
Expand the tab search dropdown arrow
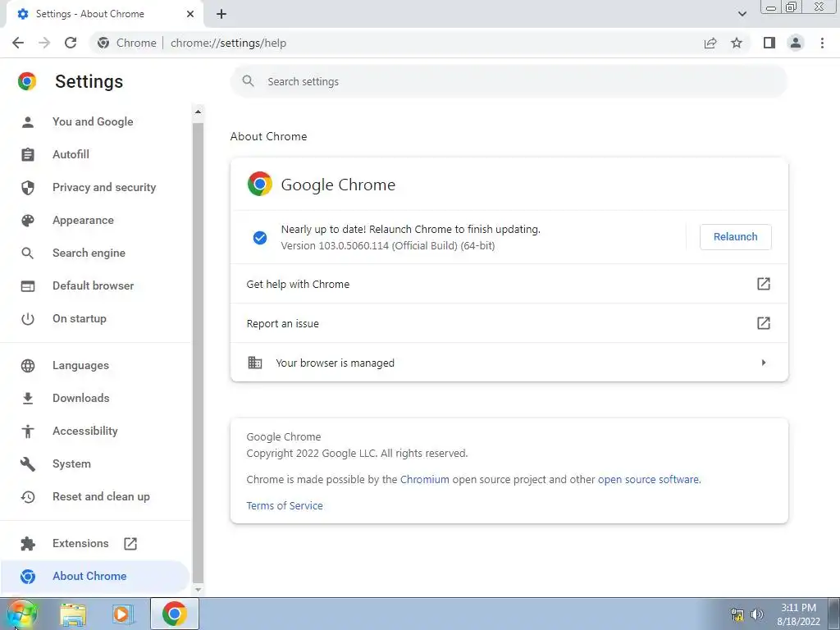pos(742,14)
